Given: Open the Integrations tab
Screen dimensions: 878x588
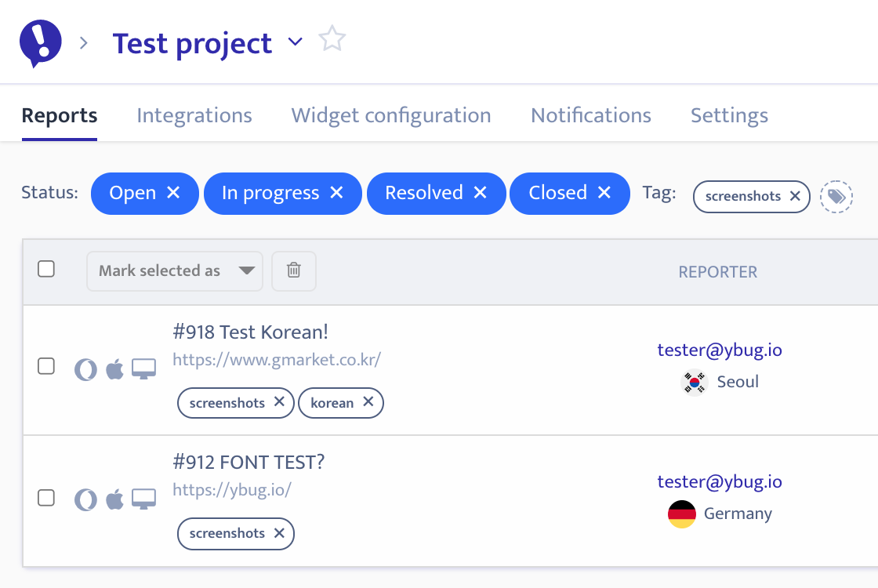Looking at the screenshot, I should [x=194, y=115].
